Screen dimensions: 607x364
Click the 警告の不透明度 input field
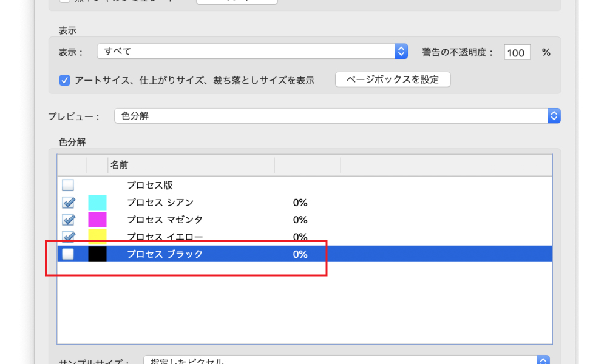click(x=517, y=52)
